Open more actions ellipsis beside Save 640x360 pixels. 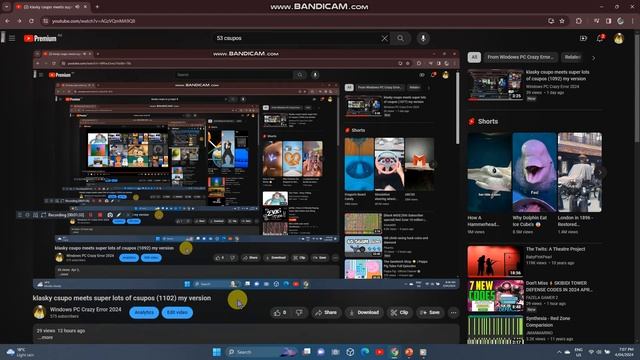(453, 313)
